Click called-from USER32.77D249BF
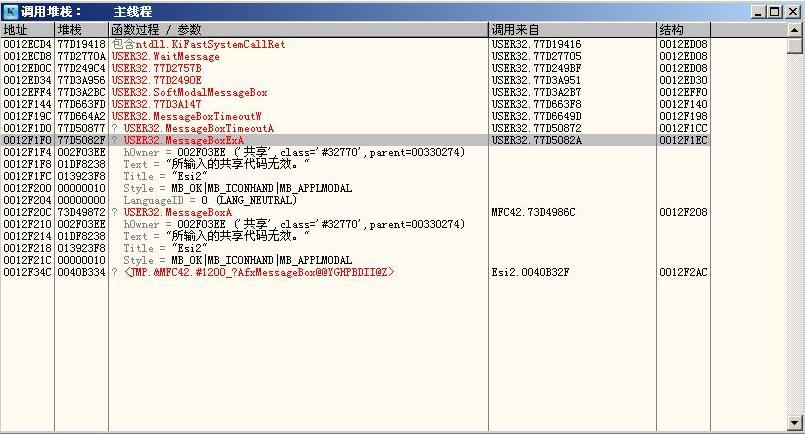The image size is (805, 434). click(x=536, y=68)
